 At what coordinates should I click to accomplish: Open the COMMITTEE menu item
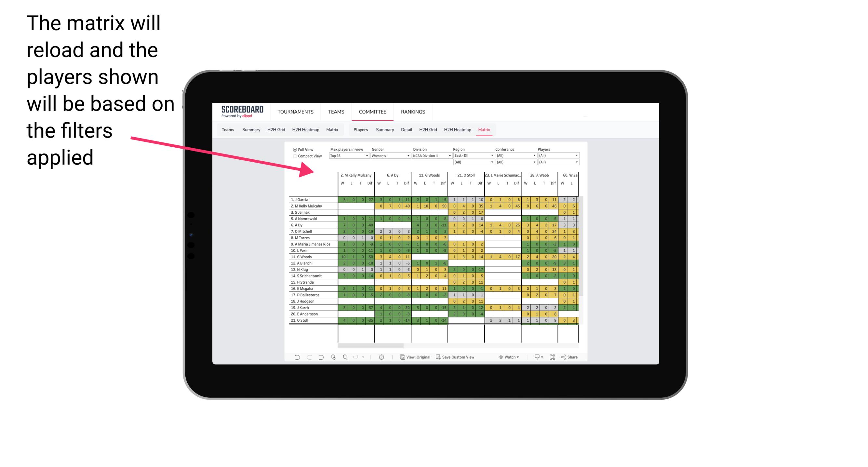[373, 112]
